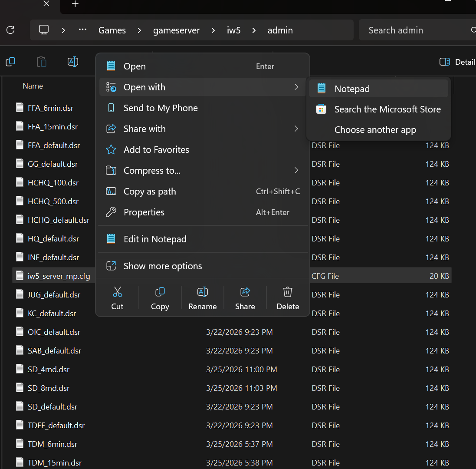Click the zip folder icon beside Compress to
The image size is (476, 469).
point(111,170)
